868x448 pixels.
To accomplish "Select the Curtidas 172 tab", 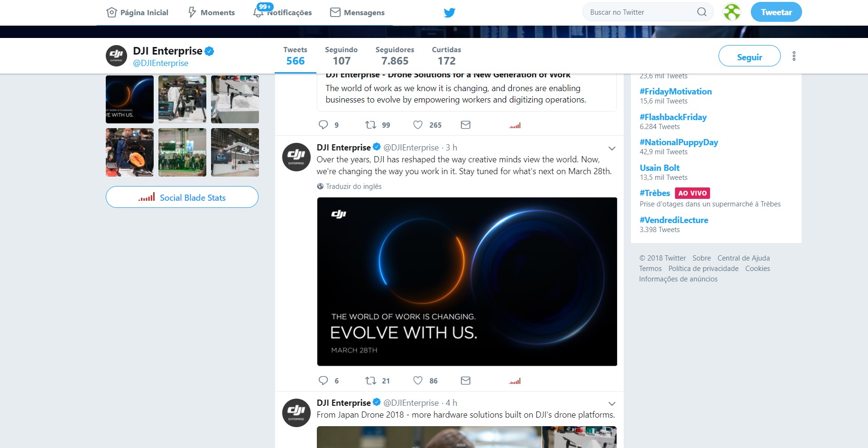I will [446, 56].
